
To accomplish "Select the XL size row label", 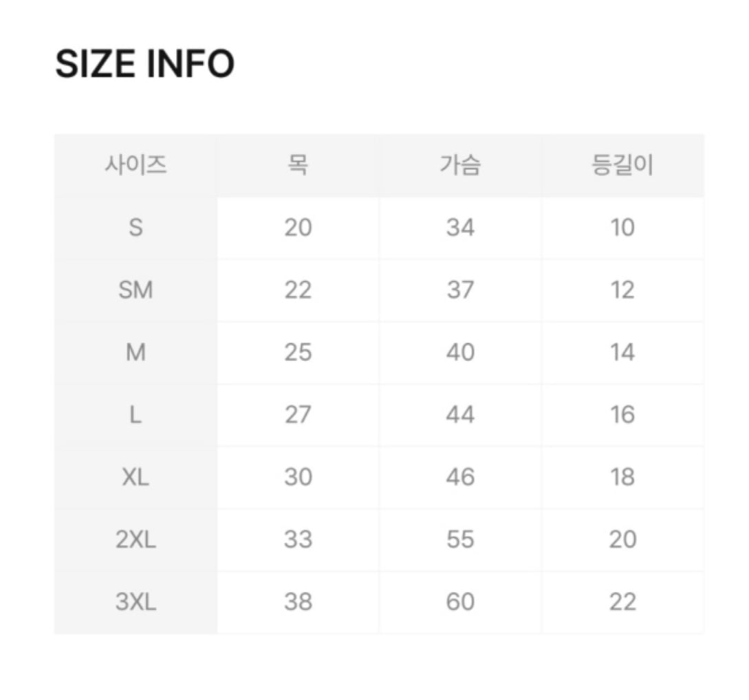I will click(135, 477).
